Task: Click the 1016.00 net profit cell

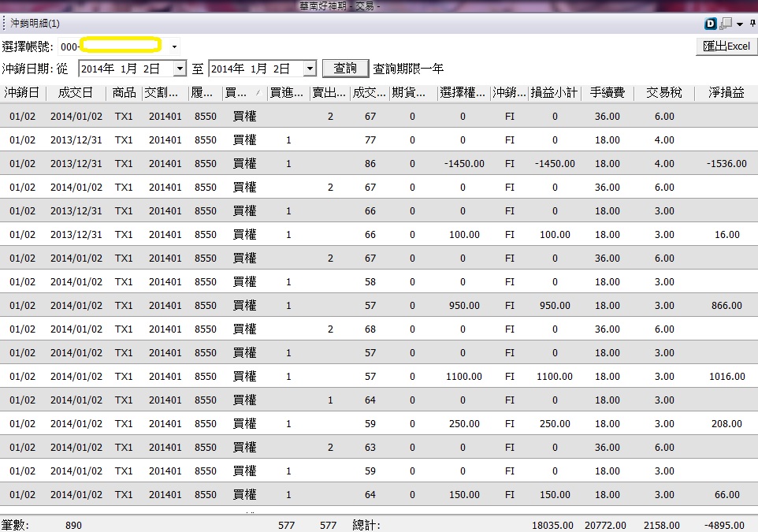Action: 726,376
